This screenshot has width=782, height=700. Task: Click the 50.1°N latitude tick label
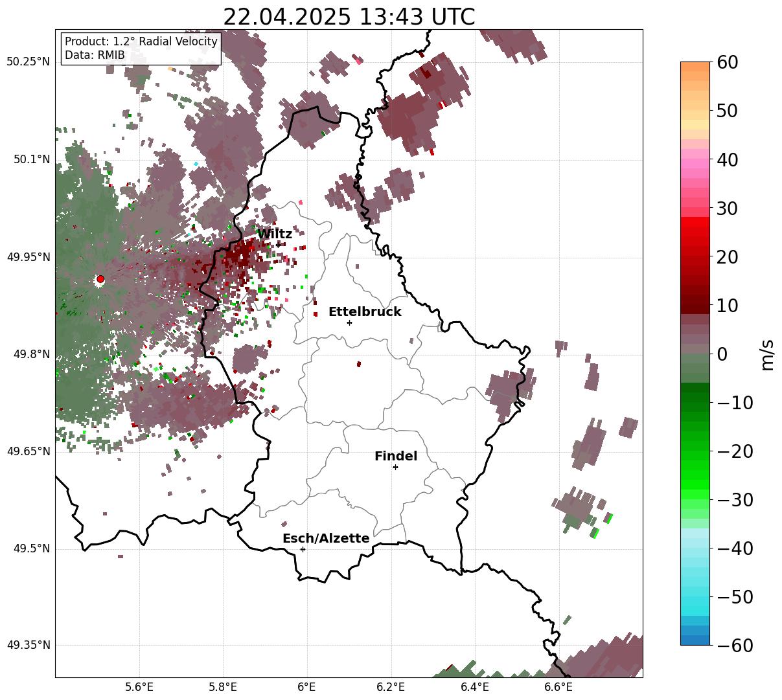coord(31,159)
